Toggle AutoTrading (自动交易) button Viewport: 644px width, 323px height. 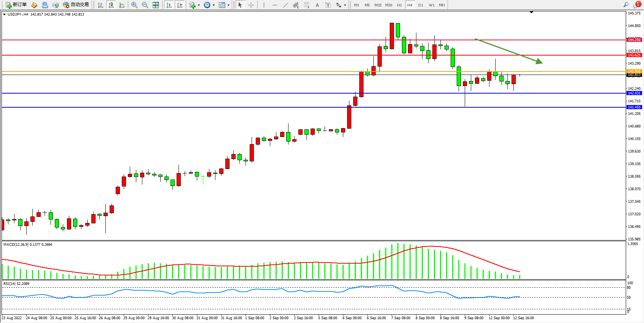(x=76, y=5)
